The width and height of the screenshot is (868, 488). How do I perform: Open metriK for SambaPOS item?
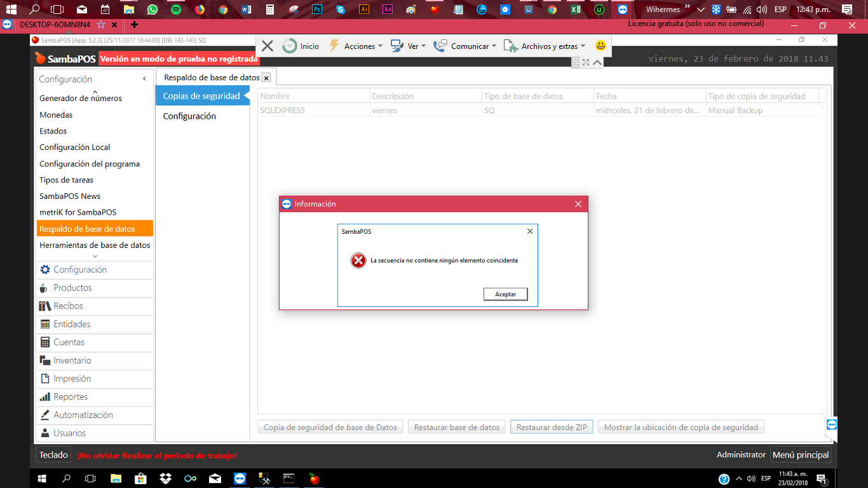(x=78, y=212)
